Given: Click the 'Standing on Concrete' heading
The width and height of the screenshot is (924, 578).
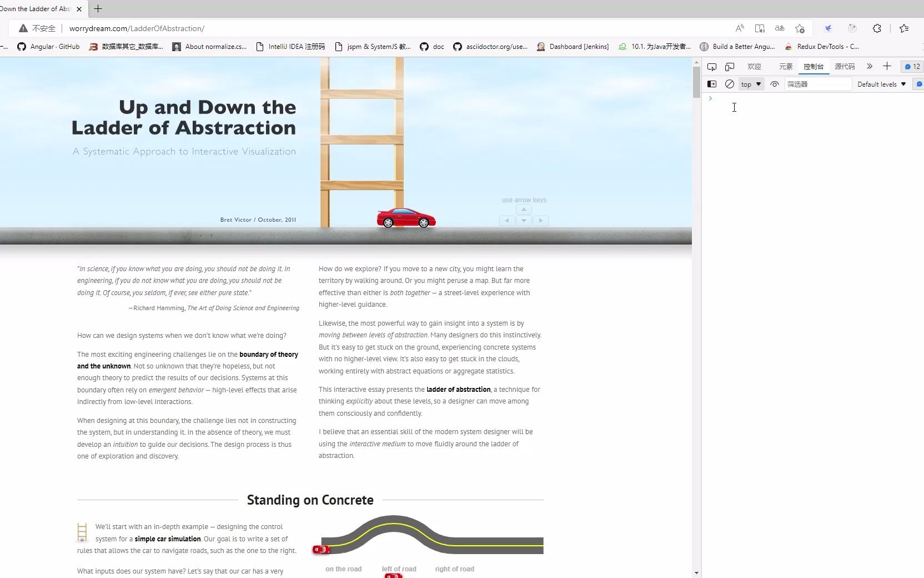Looking at the screenshot, I should coord(310,500).
